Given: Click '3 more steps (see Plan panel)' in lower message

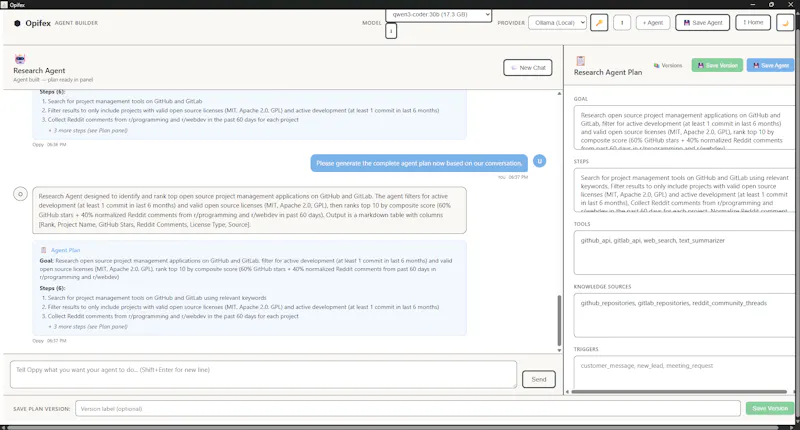Looking at the screenshot, I should 88,326.
